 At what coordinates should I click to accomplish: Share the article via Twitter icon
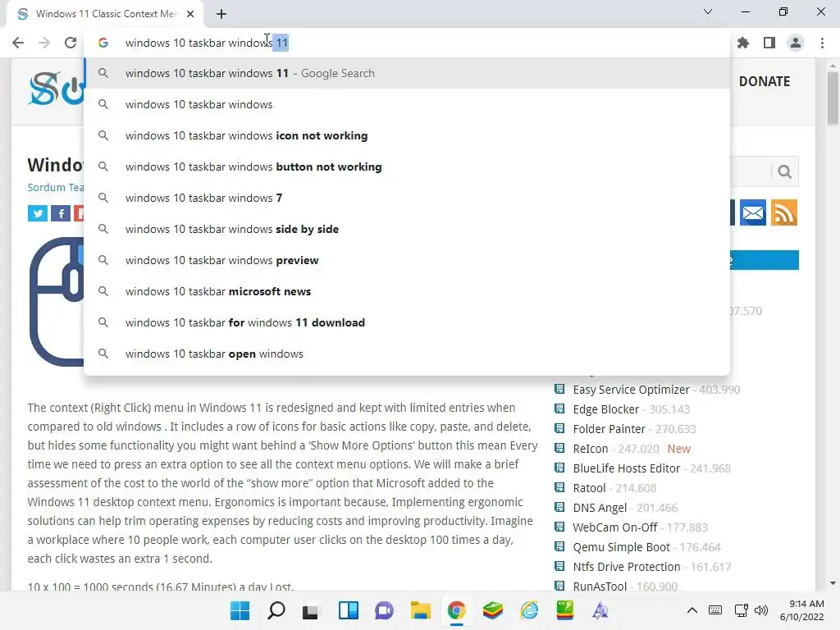pos(38,213)
